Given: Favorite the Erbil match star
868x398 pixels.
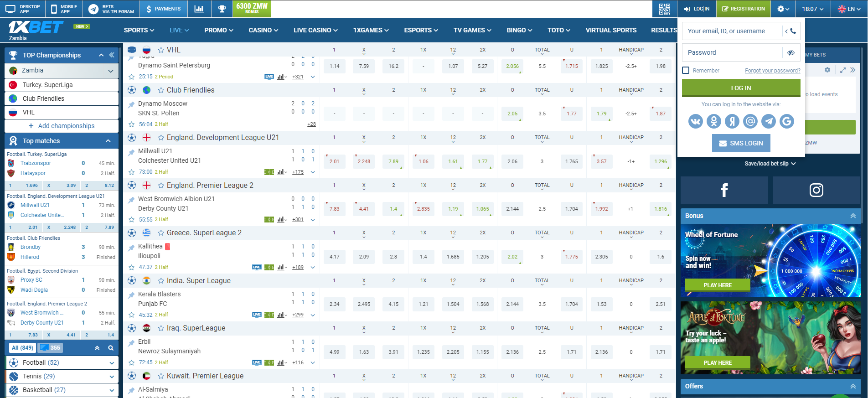Looking at the screenshot, I should click(x=132, y=362).
